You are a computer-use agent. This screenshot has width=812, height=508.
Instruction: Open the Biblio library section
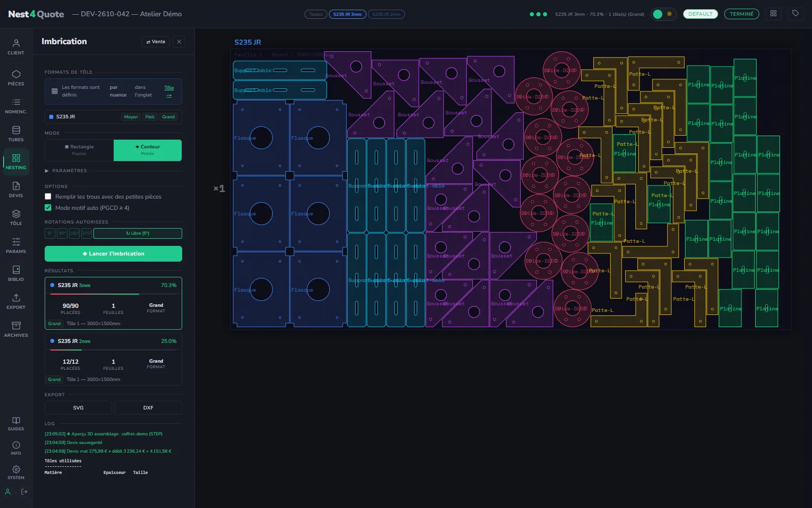click(x=16, y=273)
